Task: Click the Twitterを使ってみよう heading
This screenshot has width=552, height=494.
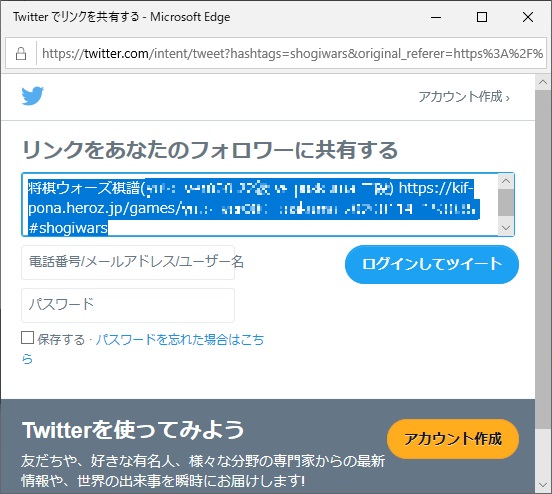Action: pyautogui.click(x=133, y=430)
